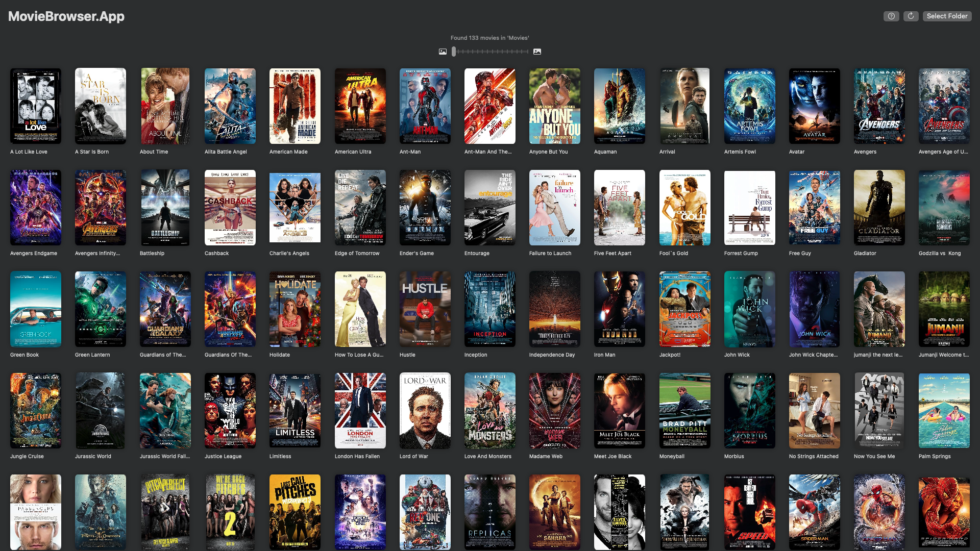Click the Avengers Infinity... title text
This screenshot has width=980, height=551.
[x=97, y=253]
